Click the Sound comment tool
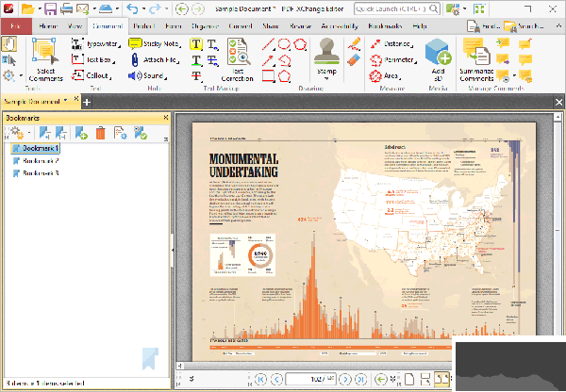 (148, 75)
